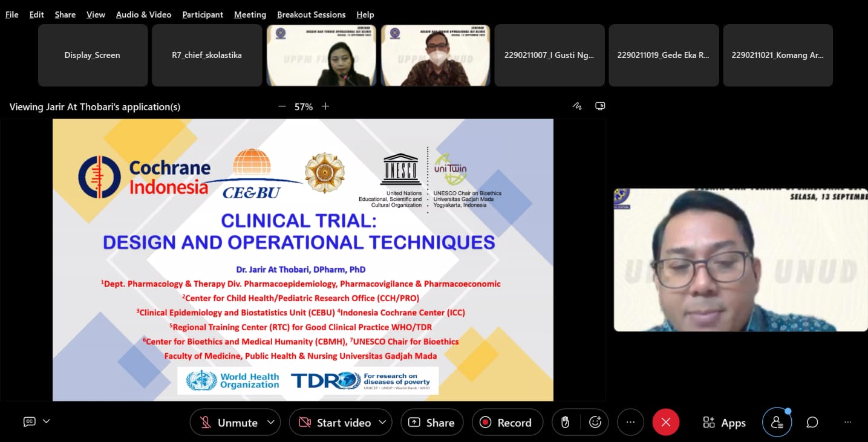Select the 2290211021_Komang participant tile
The height and width of the screenshot is (442, 868).
778,55
